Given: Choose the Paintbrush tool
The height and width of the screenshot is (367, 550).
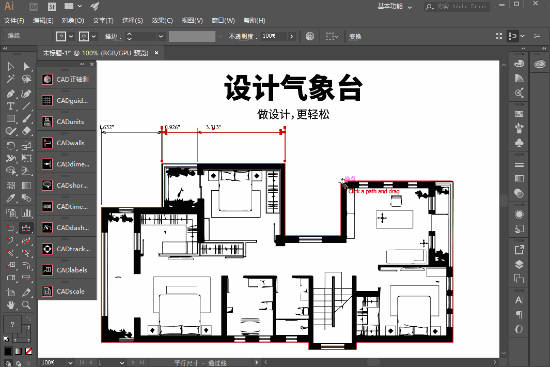Looking at the screenshot, I should click(x=26, y=119).
